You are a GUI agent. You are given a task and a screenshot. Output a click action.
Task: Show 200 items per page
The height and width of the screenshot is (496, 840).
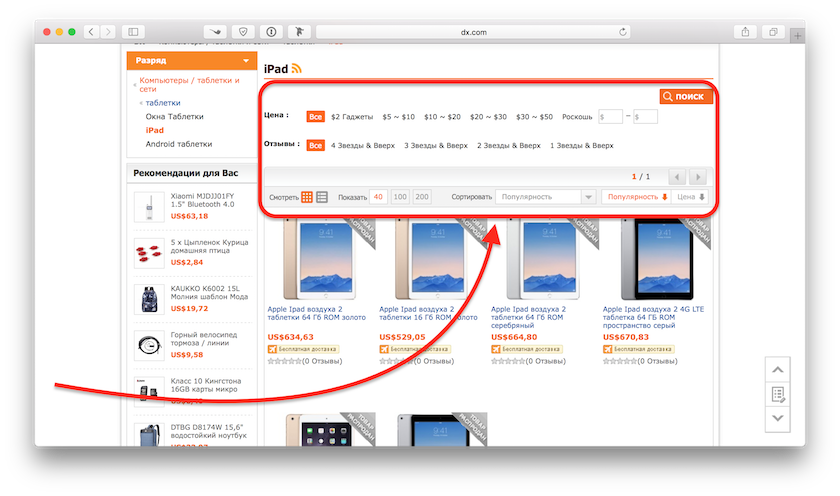pos(422,197)
